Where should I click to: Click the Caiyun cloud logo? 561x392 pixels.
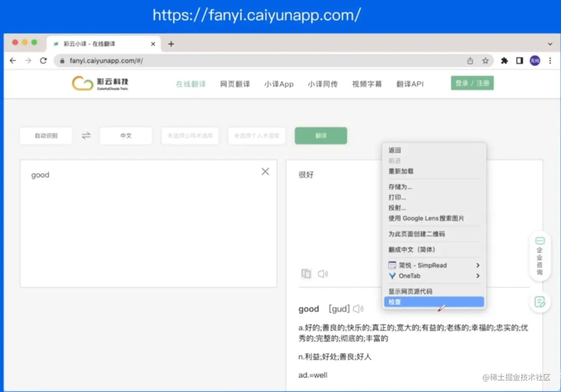click(x=100, y=83)
